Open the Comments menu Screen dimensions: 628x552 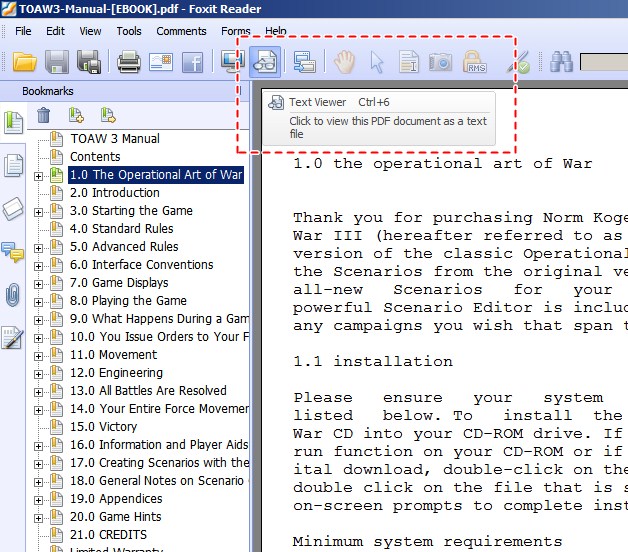181,31
